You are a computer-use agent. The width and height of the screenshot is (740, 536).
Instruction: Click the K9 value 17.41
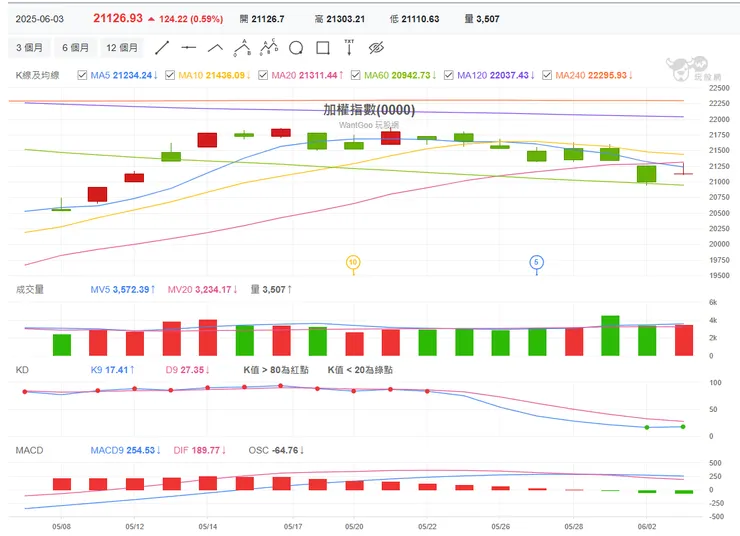point(117,370)
